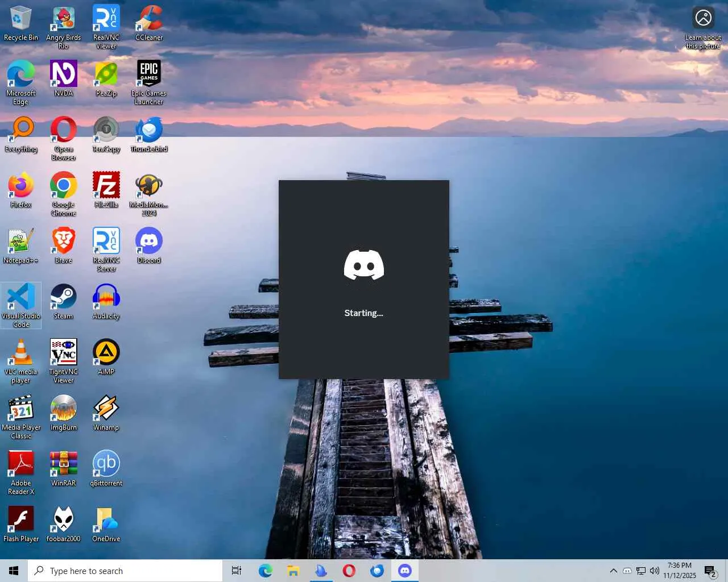Select the FileZilla desktop shortcut
Screen dimensions: 728x582
click(106, 190)
